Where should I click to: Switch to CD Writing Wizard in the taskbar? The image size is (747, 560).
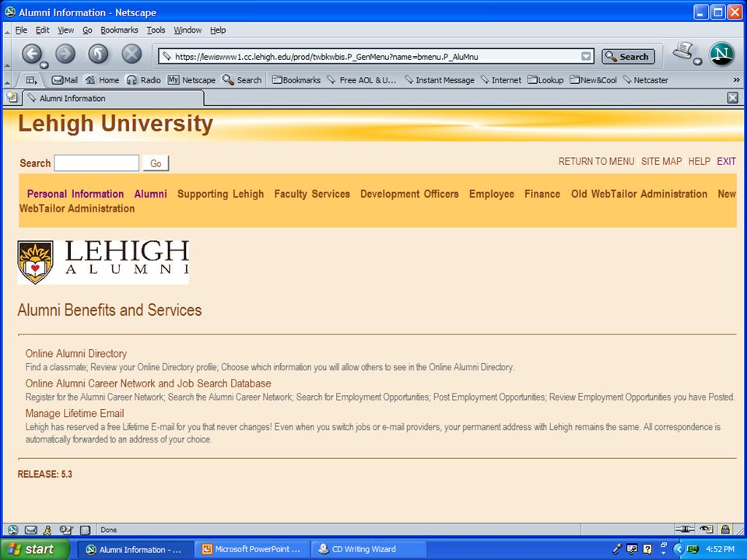tap(368, 549)
